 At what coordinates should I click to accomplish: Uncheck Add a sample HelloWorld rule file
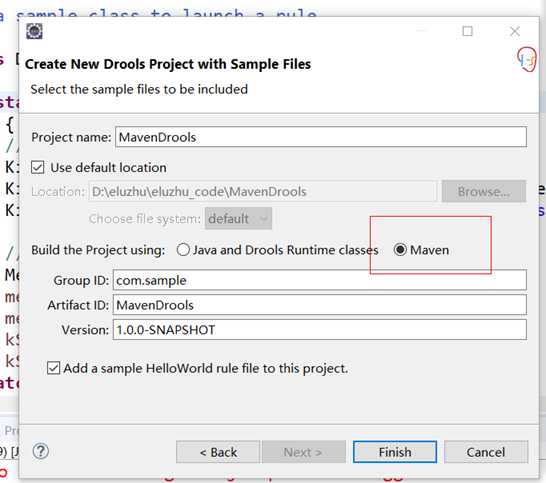[x=53, y=368]
